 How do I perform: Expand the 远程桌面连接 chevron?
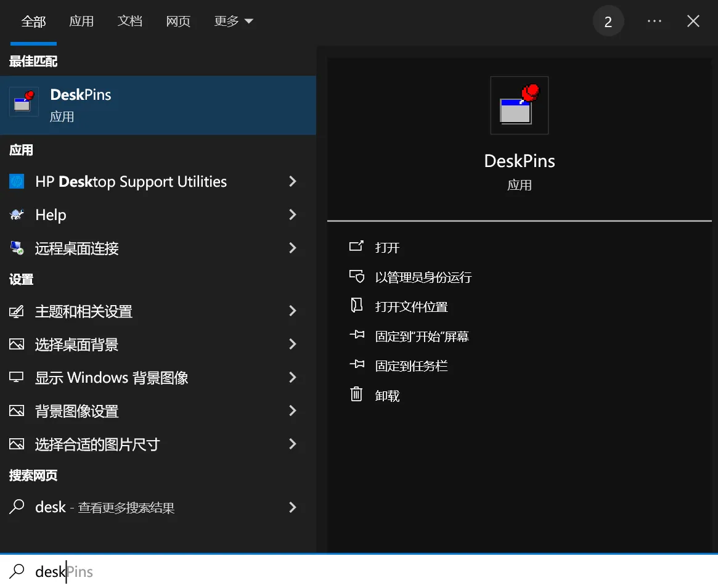(x=293, y=248)
